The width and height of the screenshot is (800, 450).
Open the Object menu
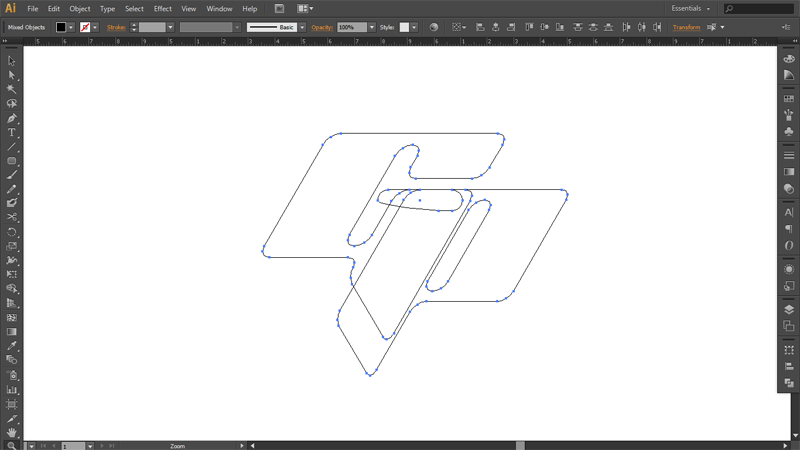[x=80, y=8]
